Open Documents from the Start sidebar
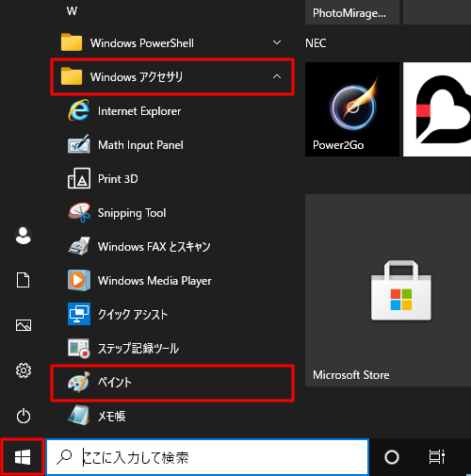 24,280
